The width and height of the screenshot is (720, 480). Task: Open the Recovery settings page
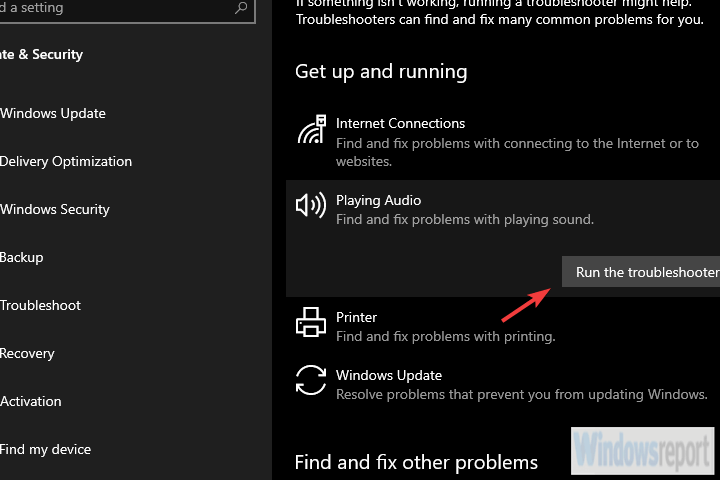pyautogui.click(x=27, y=354)
